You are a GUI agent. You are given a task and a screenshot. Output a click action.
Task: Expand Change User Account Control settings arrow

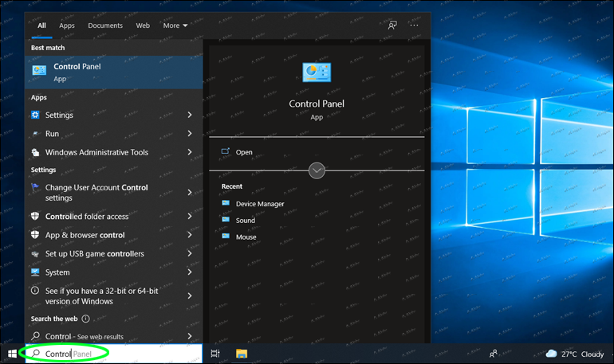point(190,193)
